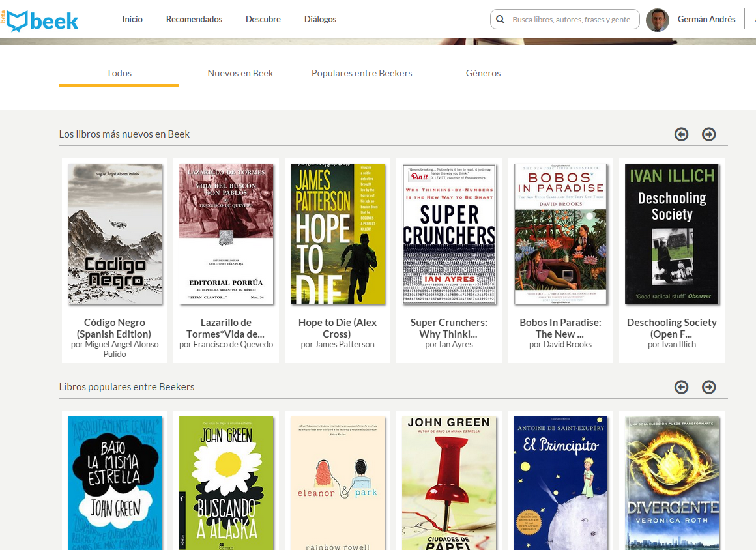Go to next newest books page
756x550 pixels.
709,134
